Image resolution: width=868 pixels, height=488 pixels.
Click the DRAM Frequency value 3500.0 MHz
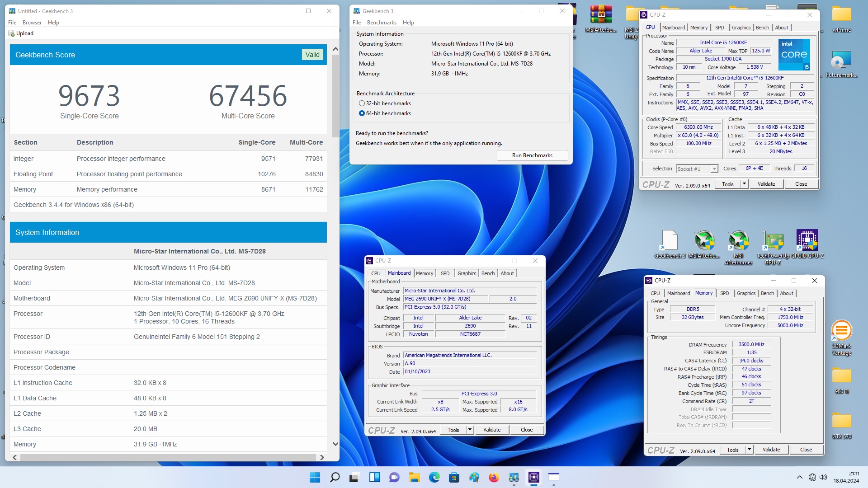click(x=751, y=344)
